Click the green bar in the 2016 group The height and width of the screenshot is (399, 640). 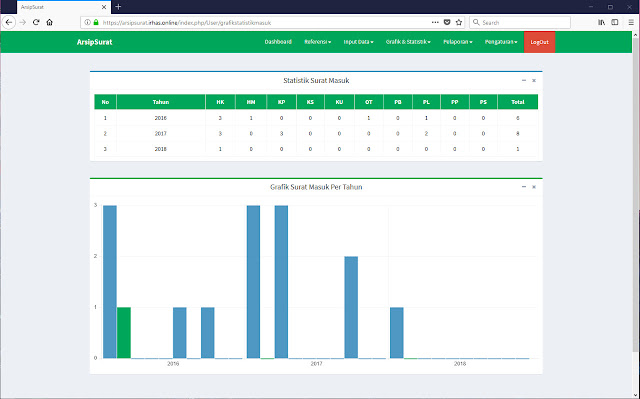(124, 332)
